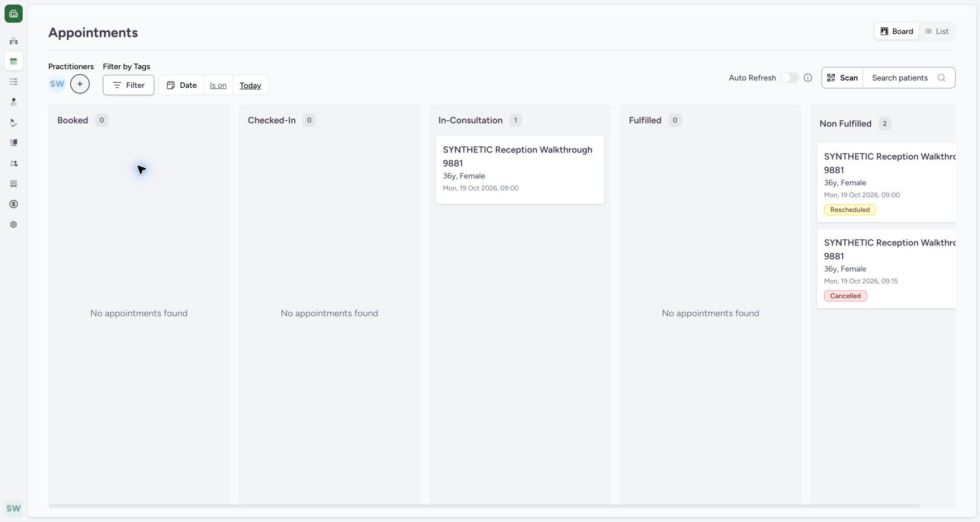This screenshot has height=522, width=980.
Task: Click the Auto Refresh info icon
Action: coord(808,78)
